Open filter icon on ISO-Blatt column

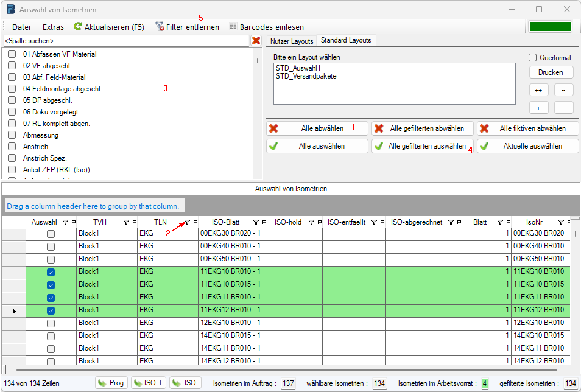coord(256,223)
